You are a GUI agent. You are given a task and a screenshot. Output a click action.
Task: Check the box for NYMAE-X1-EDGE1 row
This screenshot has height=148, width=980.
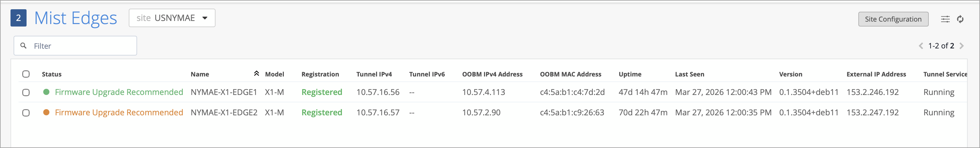point(26,92)
